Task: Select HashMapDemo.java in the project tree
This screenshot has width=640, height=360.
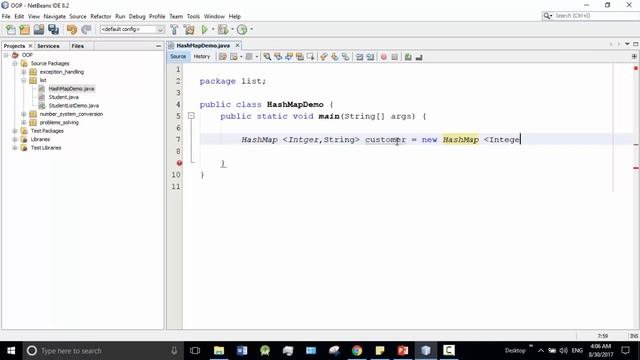Action: [71, 89]
